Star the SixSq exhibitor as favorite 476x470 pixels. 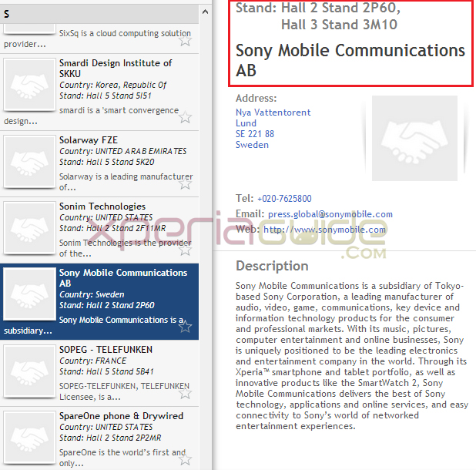(x=185, y=41)
